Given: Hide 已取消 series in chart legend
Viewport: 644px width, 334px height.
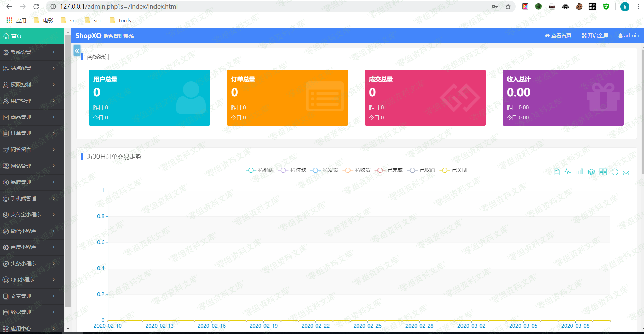Looking at the screenshot, I should (421, 170).
